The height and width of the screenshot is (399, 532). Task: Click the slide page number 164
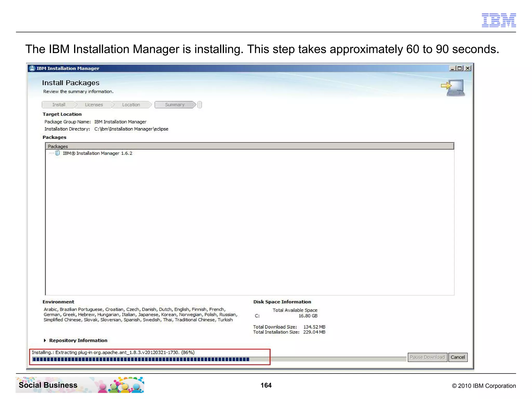pyautogui.click(x=266, y=385)
